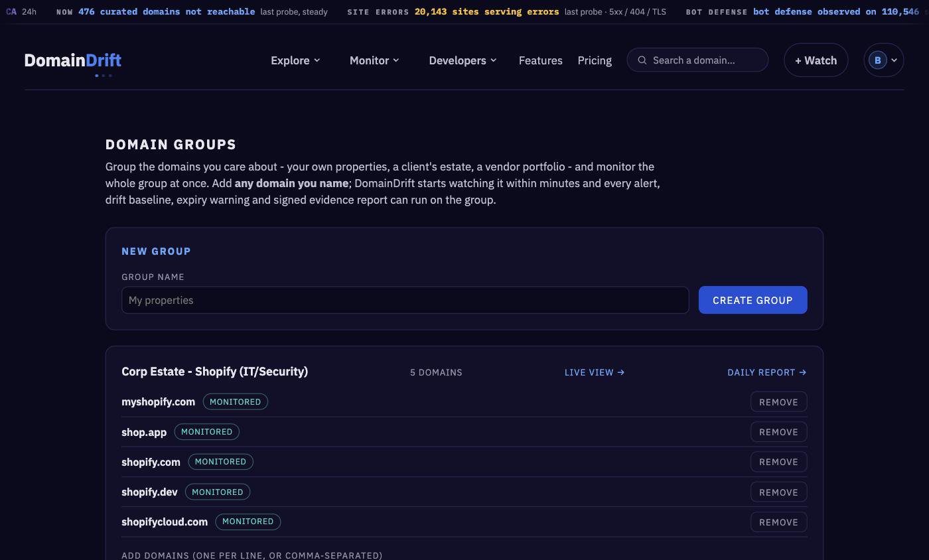Remove shop.app from the group
This screenshot has width=929, height=560.
coord(778,432)
